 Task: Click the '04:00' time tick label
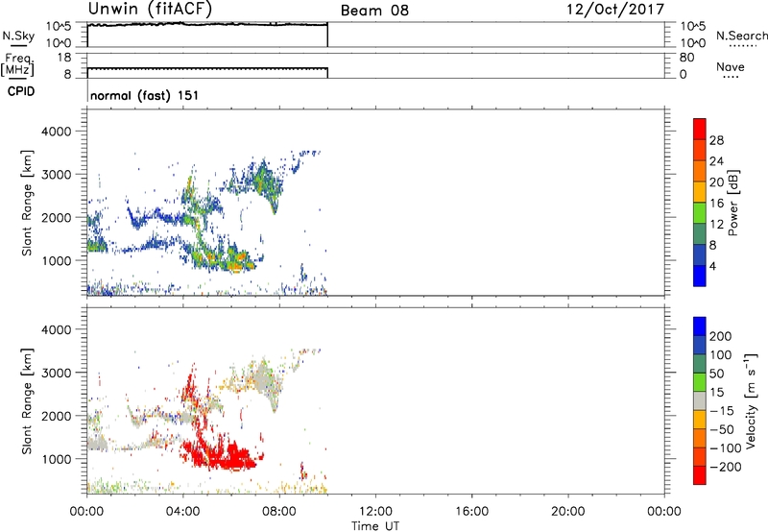[x=182, y=512]
